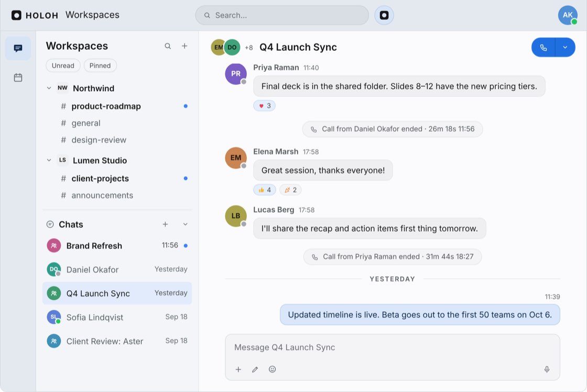587x392 pixels.
Task: Click the assistant button beside search bar
Action: [x=384, y=15]
